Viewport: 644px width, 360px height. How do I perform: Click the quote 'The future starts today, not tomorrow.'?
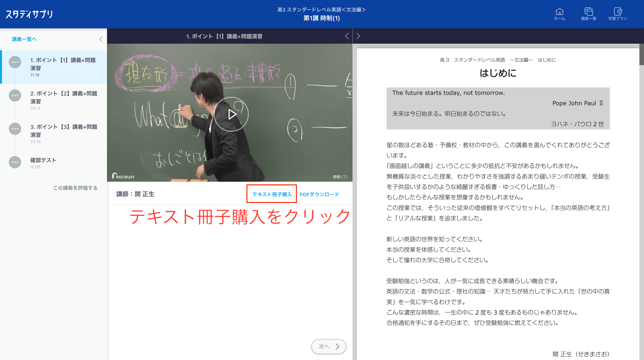(x=449, y=93)
